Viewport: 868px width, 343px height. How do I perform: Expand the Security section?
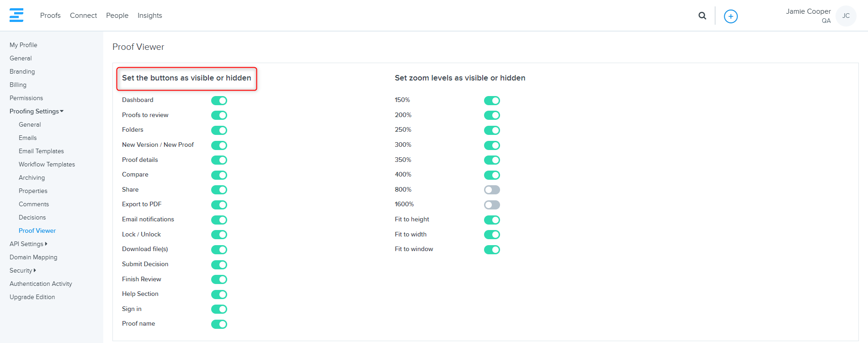click(23, 270)
